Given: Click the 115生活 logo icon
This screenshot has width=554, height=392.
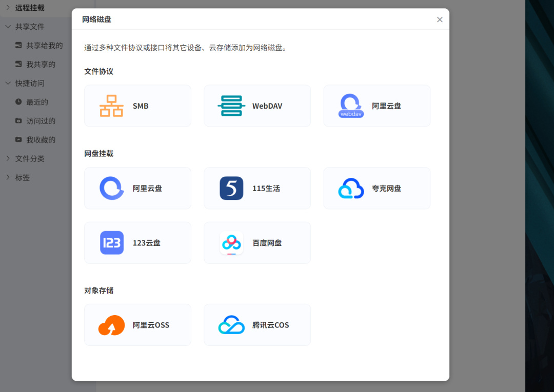Looking at the screenshot, I should [231, 188].
